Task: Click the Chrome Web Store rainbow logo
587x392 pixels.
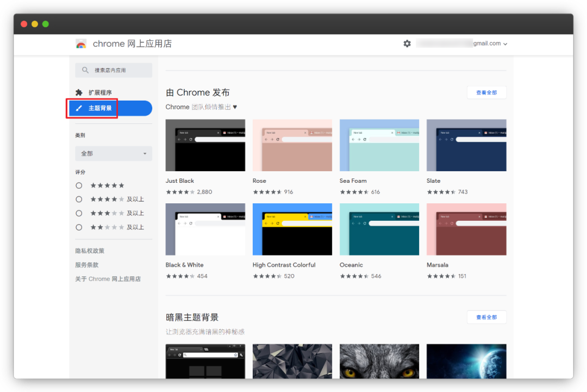Action: (x=81, y=44)
